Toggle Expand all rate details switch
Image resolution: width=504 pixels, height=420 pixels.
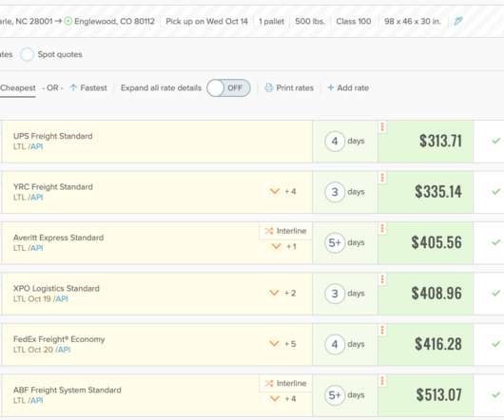tap(228, 87)
